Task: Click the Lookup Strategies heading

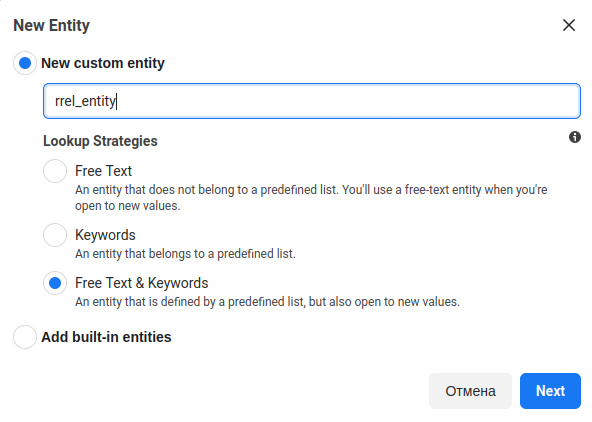Action: tap(100, 141)
